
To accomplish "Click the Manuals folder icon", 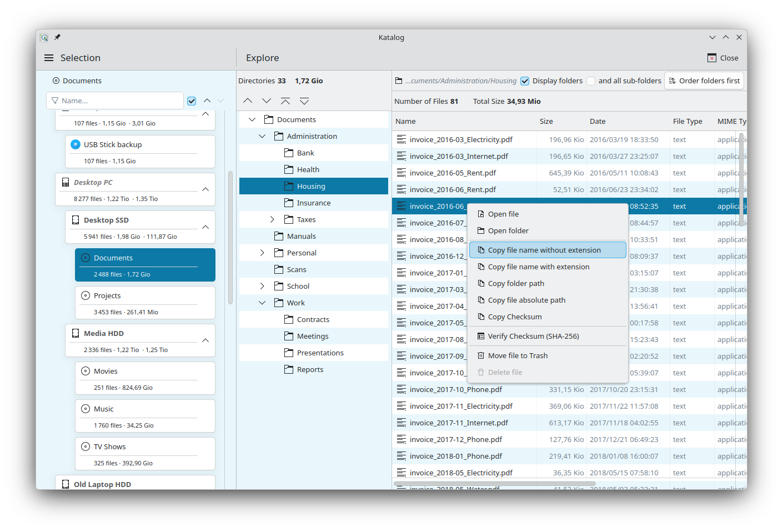I will coord(279,236).
